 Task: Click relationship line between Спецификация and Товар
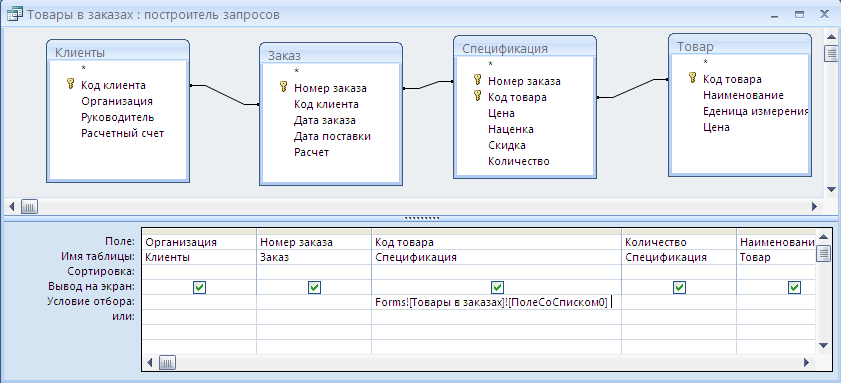click(633, 89)
